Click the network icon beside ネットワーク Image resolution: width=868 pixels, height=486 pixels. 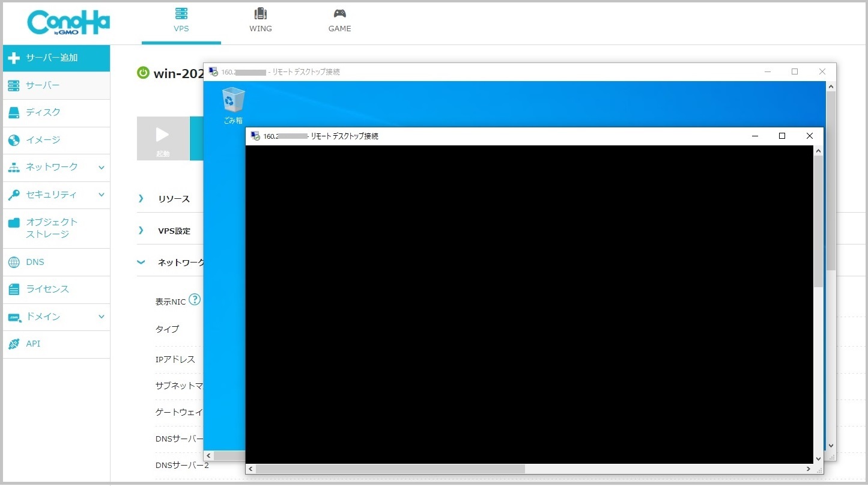pos(14,168)
